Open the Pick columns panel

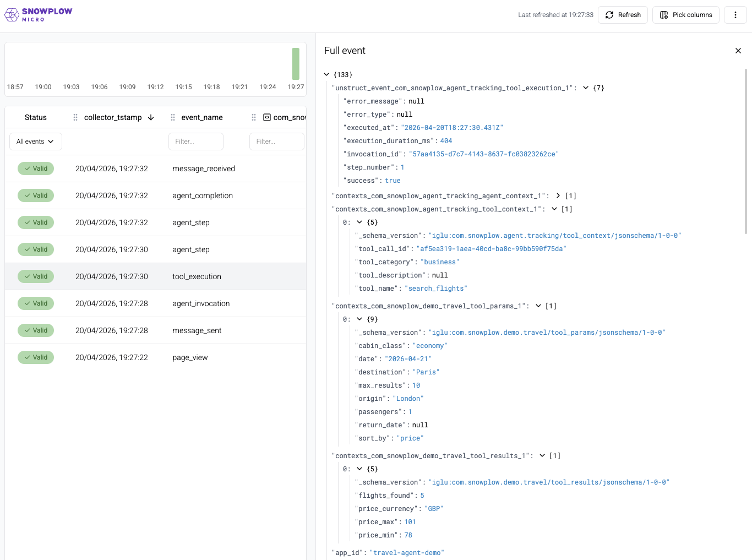pyautogui.click(x=686, y=15)
